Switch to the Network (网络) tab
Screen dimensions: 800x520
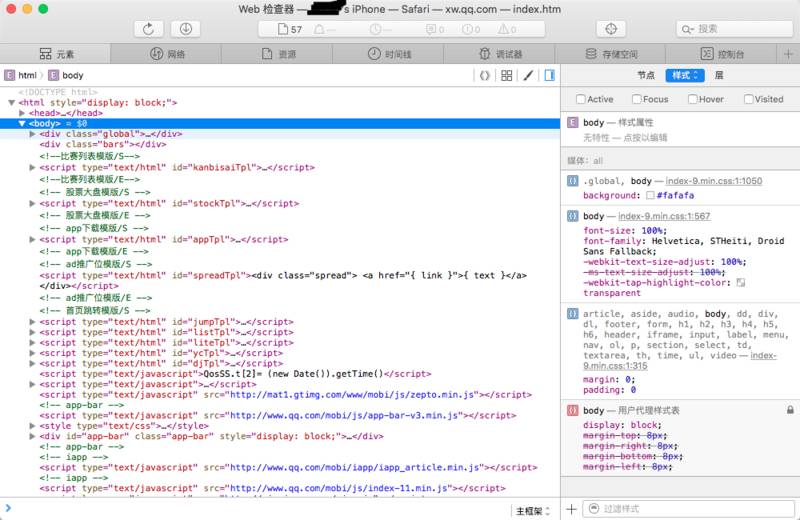click(x=166, y=54)
